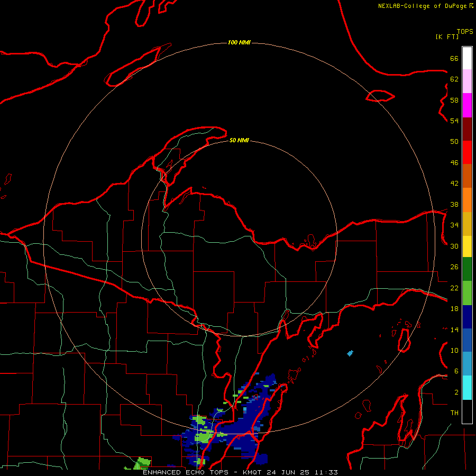Click the 54 legend value
476x476 pixels.
coord(454,121)
